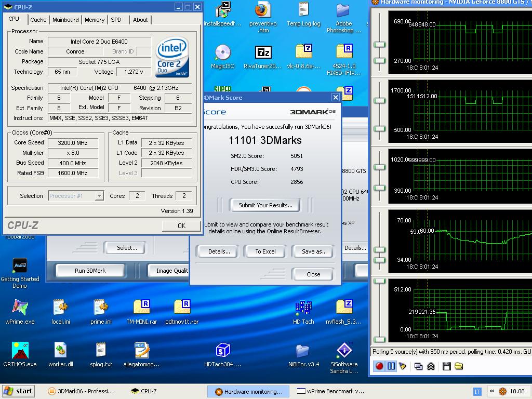
Task: Pause hardware monitoring polling
Action: [x=391, y=366]
